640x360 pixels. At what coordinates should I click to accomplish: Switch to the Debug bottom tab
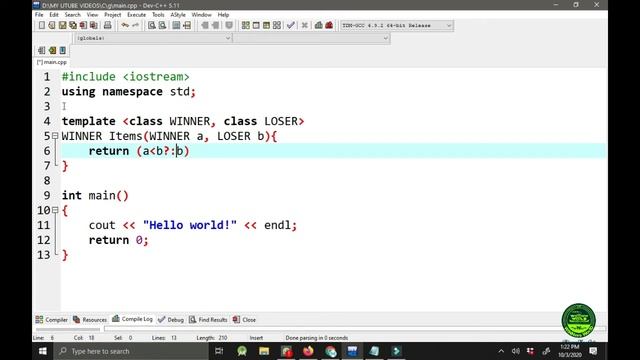click(x=171, y=320)
